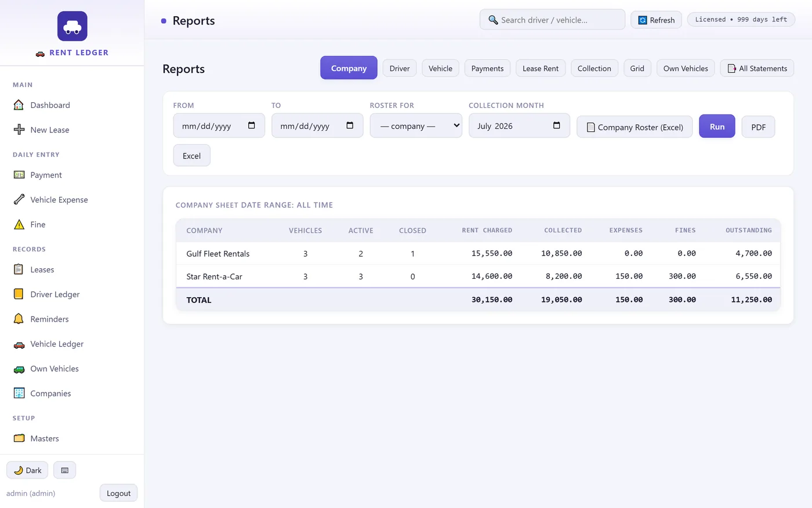Viewport: 812px width, 508px height.
Task: Click the Rent Ledger car logo
Action: click(72, 26)
